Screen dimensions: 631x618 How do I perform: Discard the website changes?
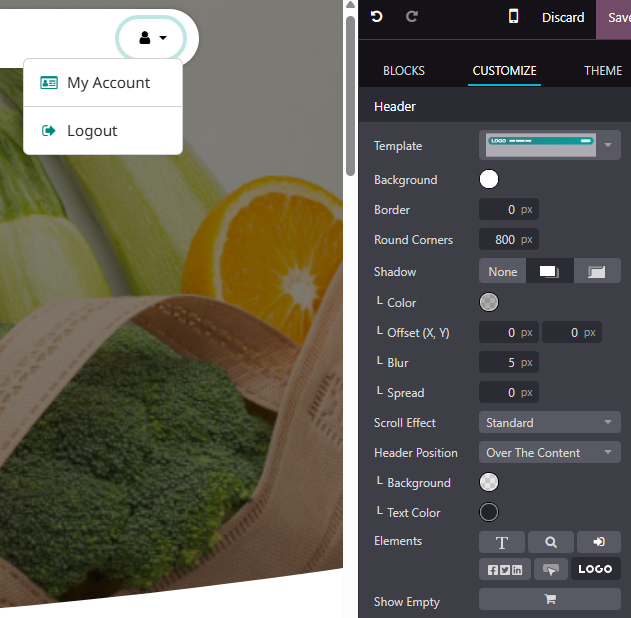(563, 17)
